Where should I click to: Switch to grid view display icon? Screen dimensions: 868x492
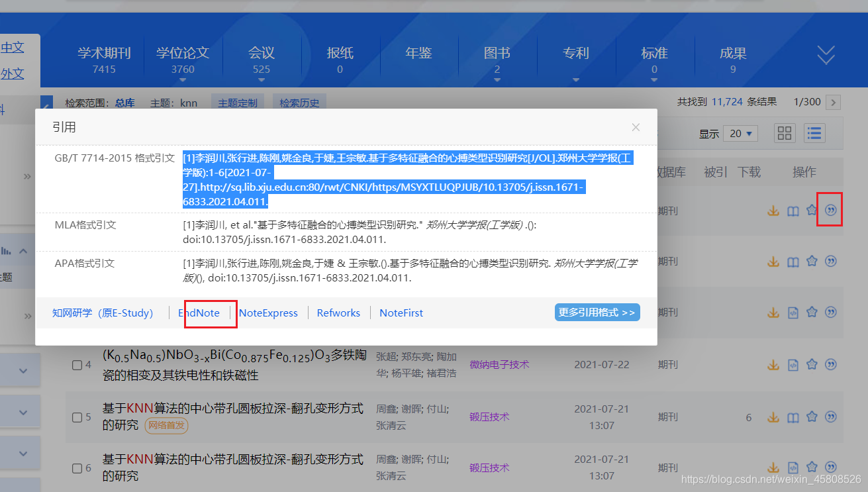[x=785, y=133]
